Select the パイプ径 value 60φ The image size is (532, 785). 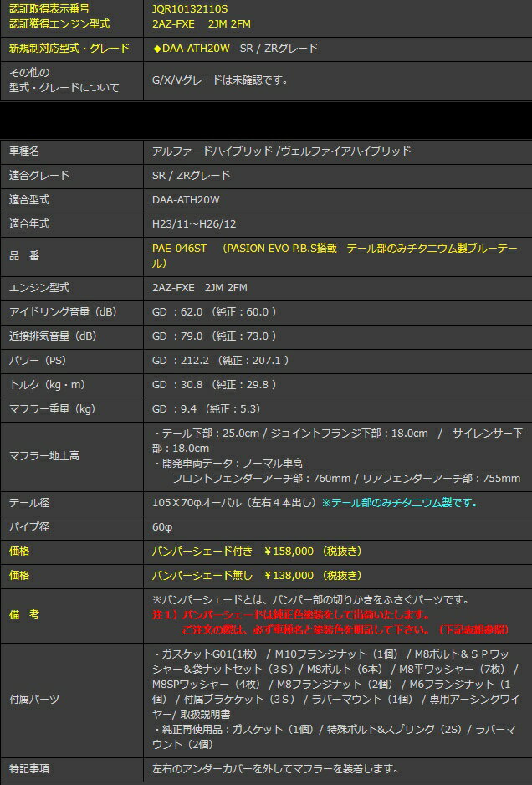click(161, 527)
